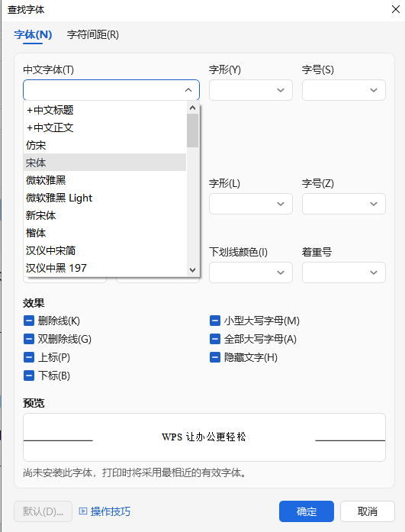Choose 汉仪中黑 197 font
The width and height of the screenshot is (405, 532).
pyautogui.click(x=105, y=268)
